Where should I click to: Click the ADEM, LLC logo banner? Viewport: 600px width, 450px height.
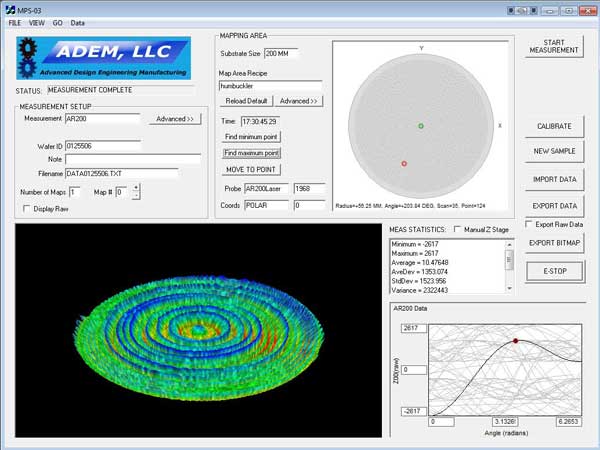point(103,58)
